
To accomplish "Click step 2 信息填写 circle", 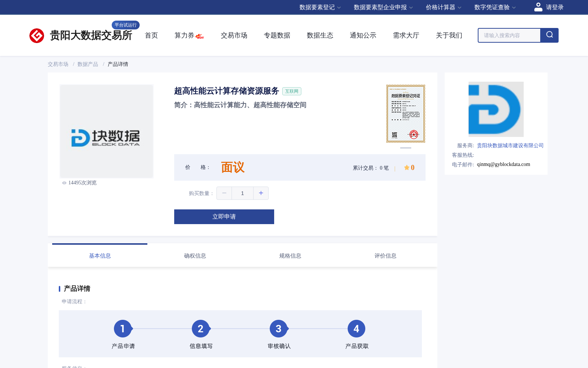I will (201, 329).
